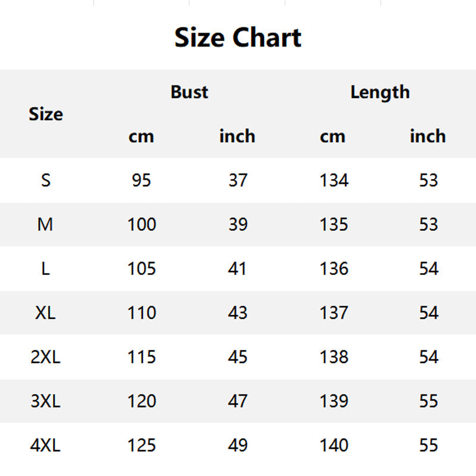Select the S size row label
The image size is (476, 476).
pyautogui.click(x=46, y=180)
